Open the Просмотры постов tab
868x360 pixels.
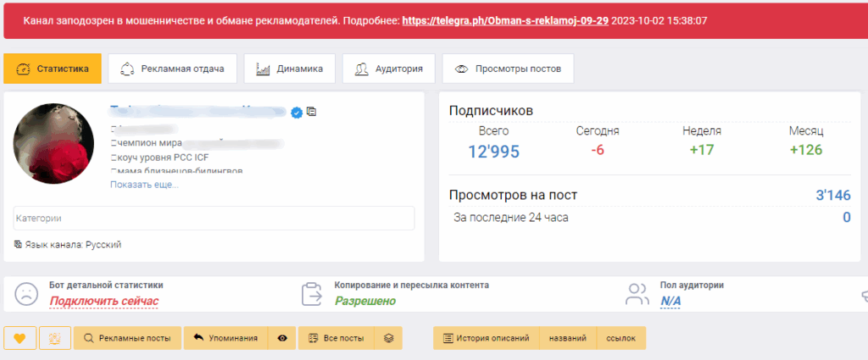tap(508, 69)
